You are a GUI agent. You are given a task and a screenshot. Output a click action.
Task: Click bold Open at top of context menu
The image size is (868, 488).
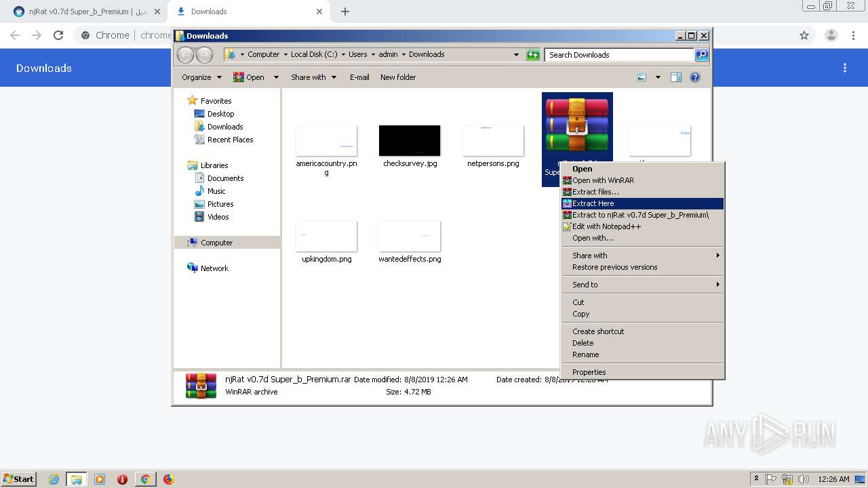(642, 169)
